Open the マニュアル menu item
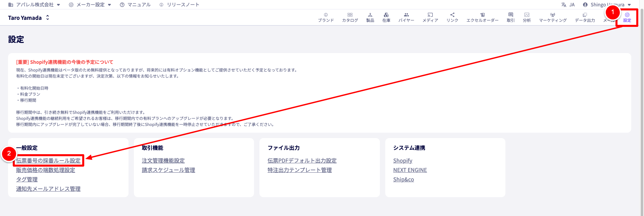The image size is (644, 216). 135,5
